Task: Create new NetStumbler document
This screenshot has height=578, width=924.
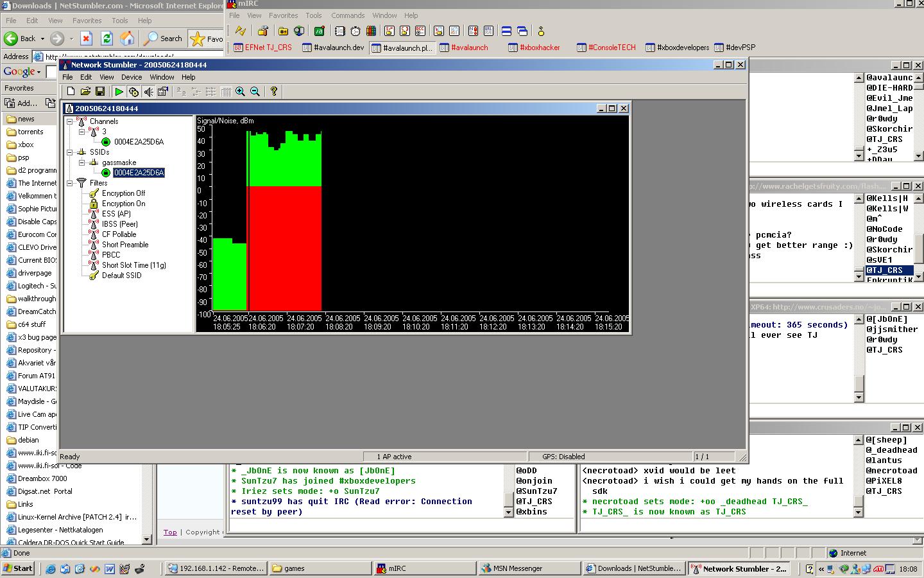Action: click(x=71, y=92)
